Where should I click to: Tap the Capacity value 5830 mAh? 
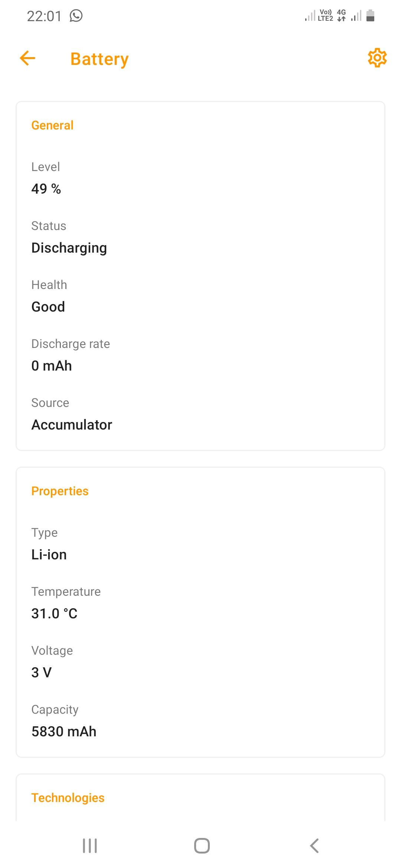click(64, 731)
